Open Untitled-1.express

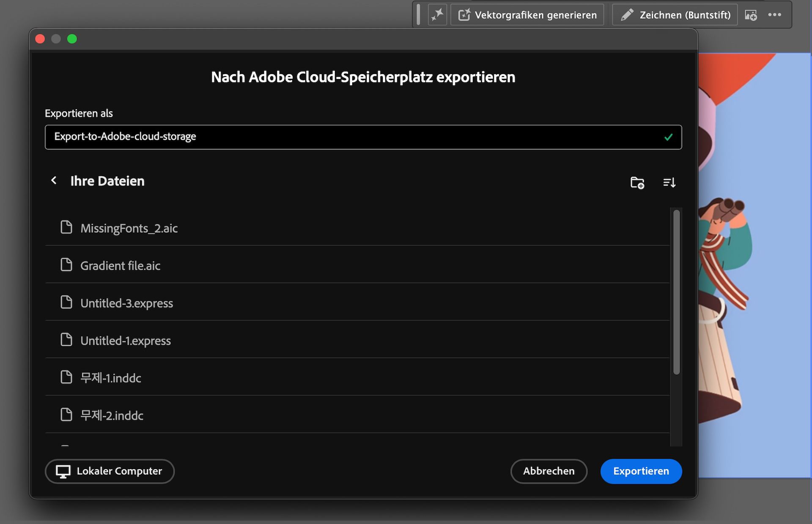(126, 341)
